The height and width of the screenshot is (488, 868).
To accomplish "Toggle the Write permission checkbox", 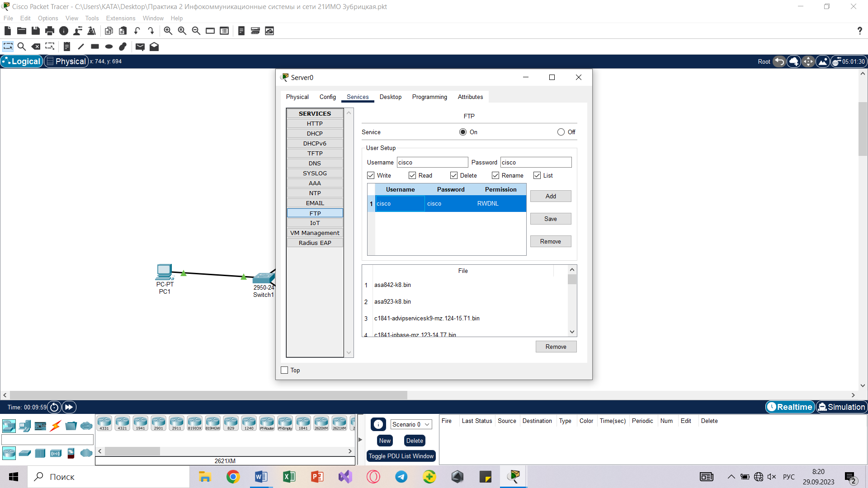I will coord(371,175).
